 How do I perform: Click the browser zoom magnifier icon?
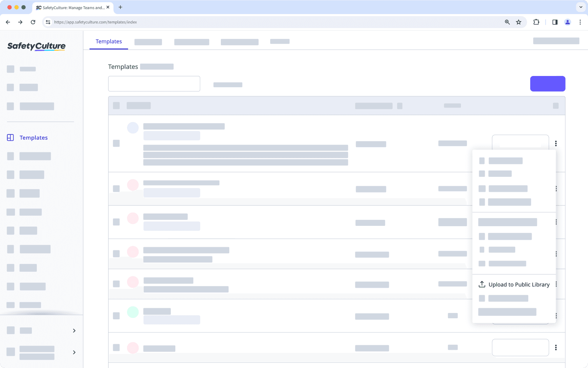point(507,22)
